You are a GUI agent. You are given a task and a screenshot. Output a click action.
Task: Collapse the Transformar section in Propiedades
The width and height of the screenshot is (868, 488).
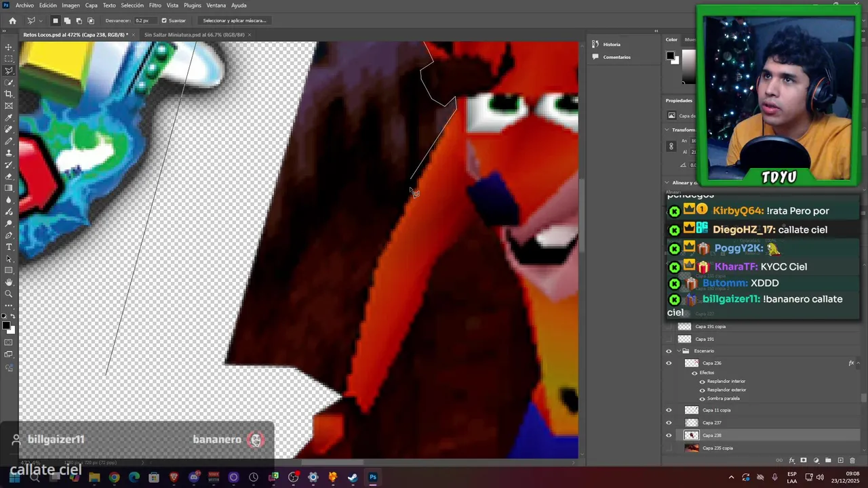pos(667,129)
